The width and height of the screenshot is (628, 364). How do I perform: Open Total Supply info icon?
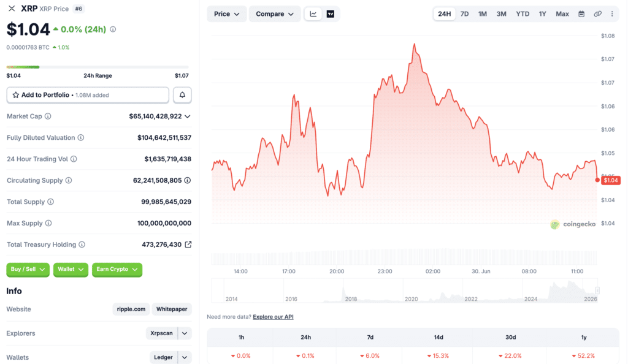click(x=50, y=202)
